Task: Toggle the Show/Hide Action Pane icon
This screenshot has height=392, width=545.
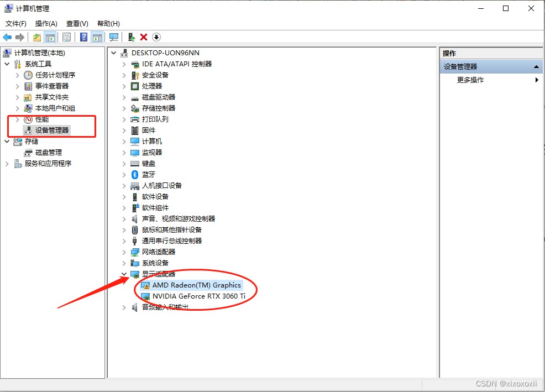Action: point(97,37)
